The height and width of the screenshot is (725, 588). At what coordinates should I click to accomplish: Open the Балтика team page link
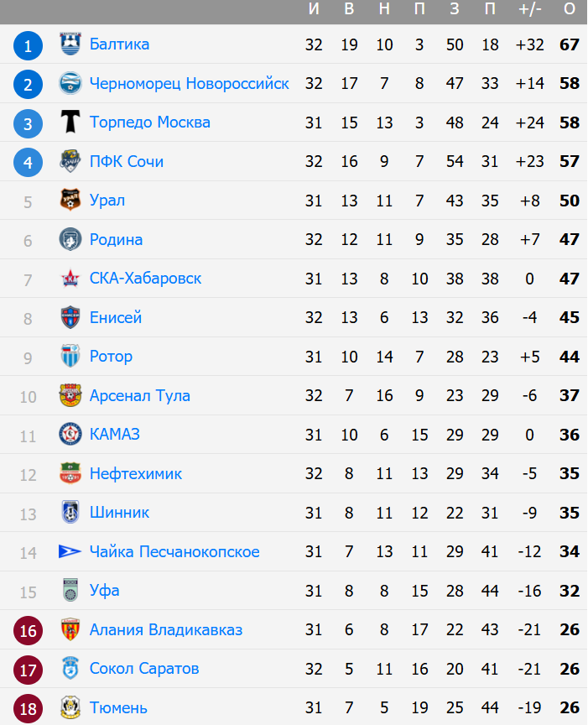[x=119, y=44]
